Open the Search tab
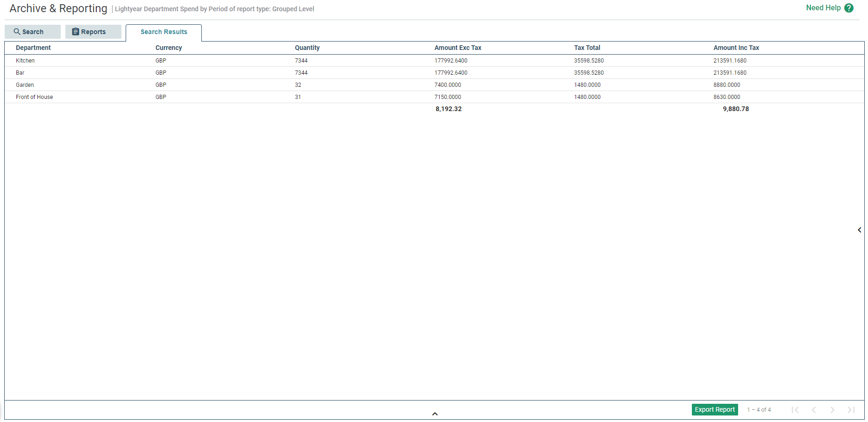 pyautogui.click(x=33, y=32)
